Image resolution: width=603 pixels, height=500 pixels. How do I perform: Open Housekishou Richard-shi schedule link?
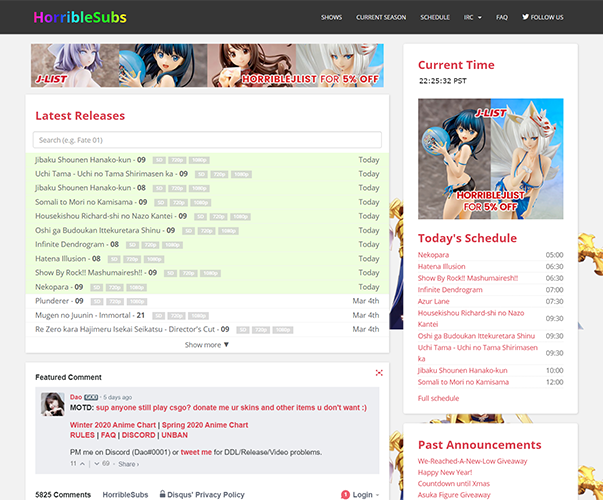click(x=471, y=318)
